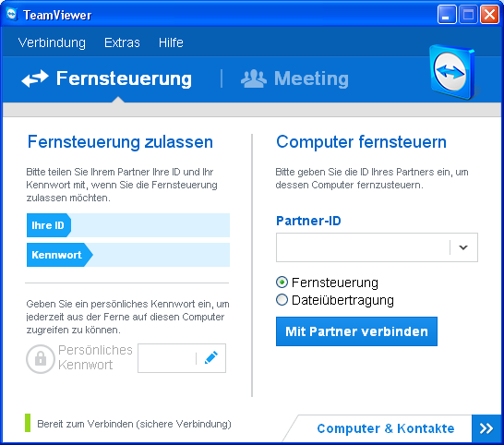The image size is (504, 445).
Task: Minimize the TeamViewer window
Action: tap(447, 15)
